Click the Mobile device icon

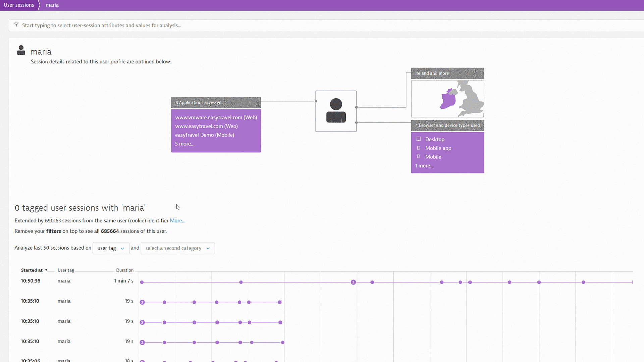point(418,156)
